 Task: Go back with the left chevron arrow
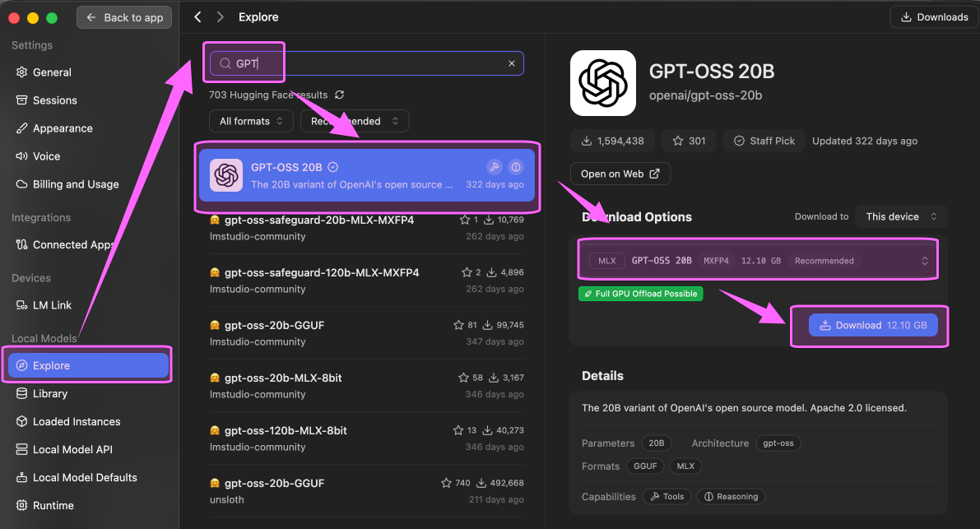pyautogui.click(x=197, y=16)
